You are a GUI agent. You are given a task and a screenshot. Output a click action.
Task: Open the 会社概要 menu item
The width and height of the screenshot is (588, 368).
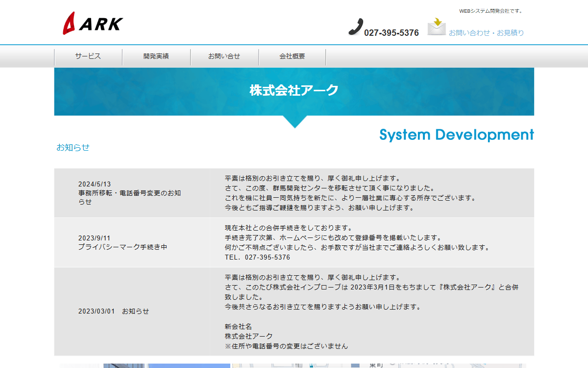point(293,56)
